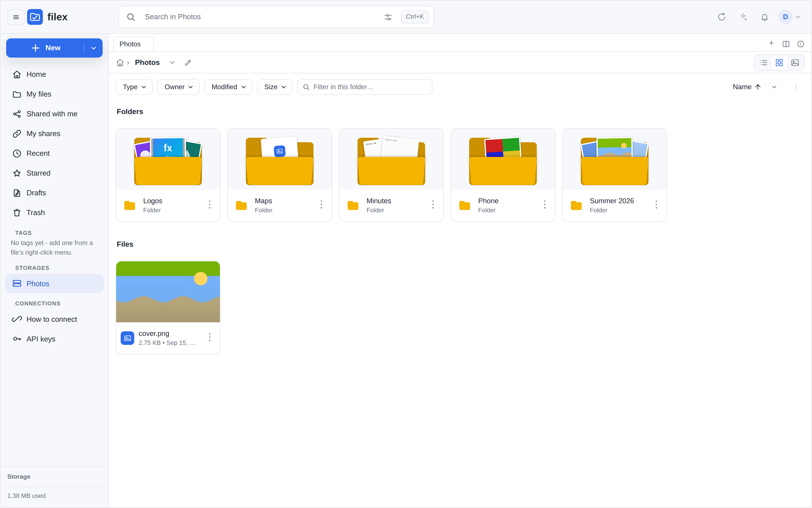The image size is (812, 508).
Task: Show the info details panel
Action: click(x=801, y=44)
